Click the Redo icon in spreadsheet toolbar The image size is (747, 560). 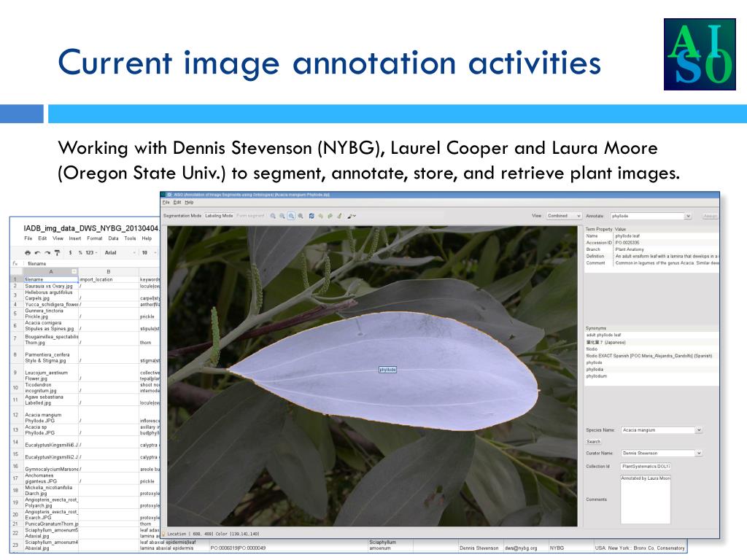pos(47,253)
